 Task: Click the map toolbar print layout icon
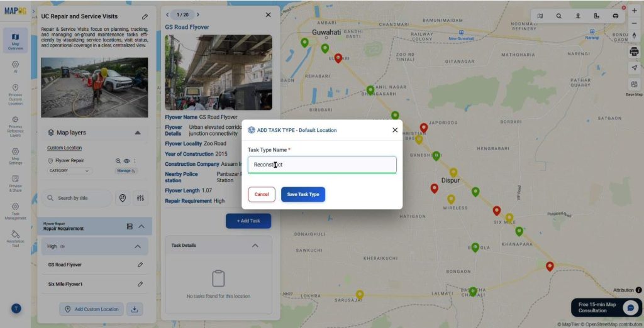615,16
